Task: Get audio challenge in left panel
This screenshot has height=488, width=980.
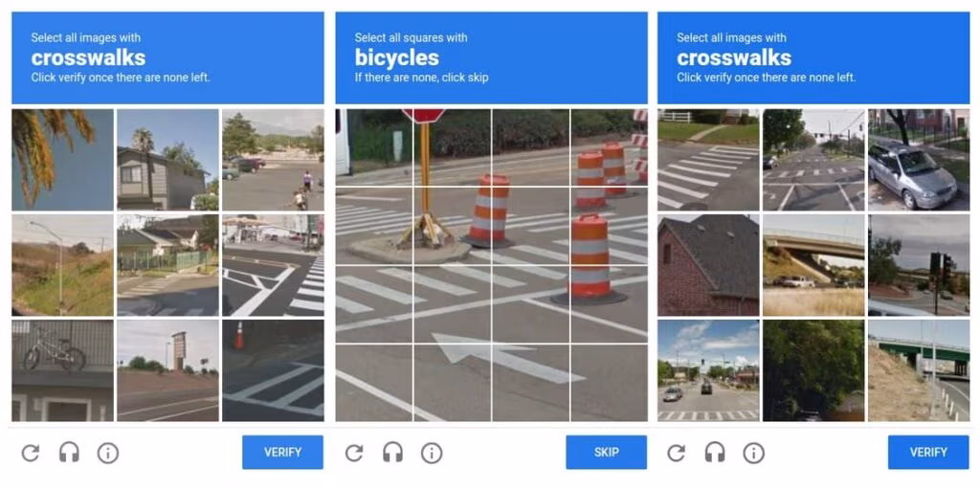Action: [69, 453]
